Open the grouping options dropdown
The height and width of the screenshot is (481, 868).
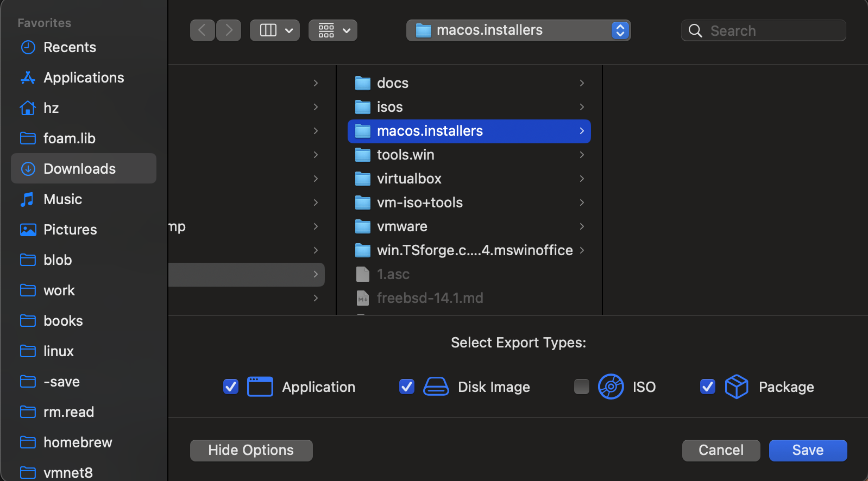pos(333,30)
